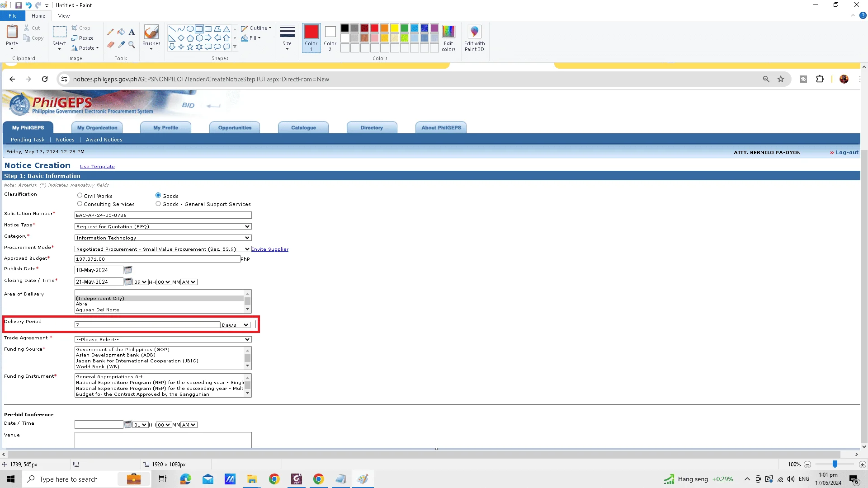Viewport: 868px width, 488px height.
Task: Open the Trade Agreement dropdown
Action: click(163, 339)
